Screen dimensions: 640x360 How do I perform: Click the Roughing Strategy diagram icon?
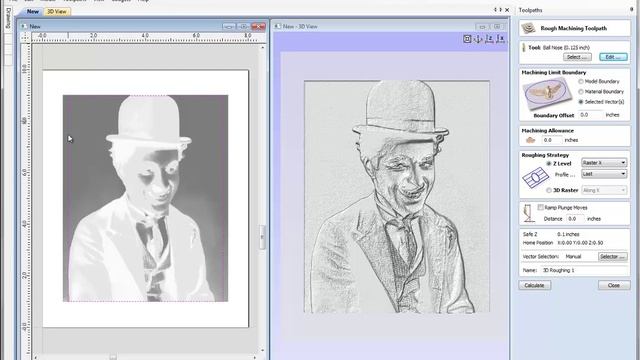click(536, 178)
